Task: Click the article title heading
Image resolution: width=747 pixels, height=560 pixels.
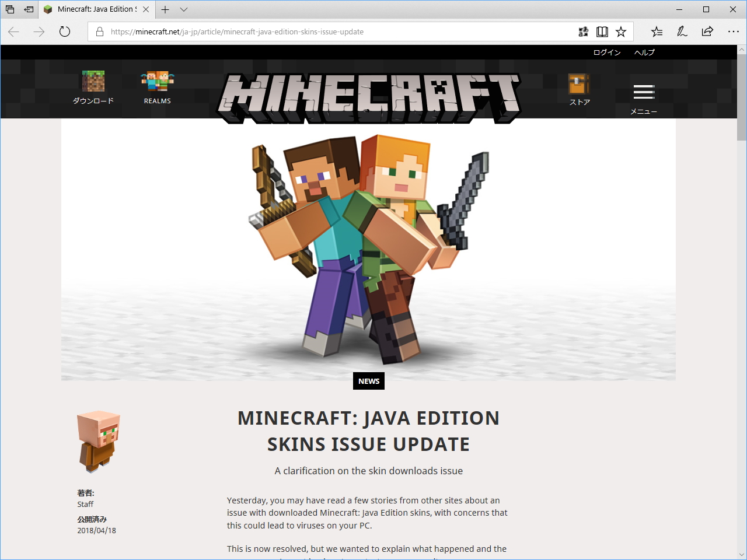Action: click(369, 431)
